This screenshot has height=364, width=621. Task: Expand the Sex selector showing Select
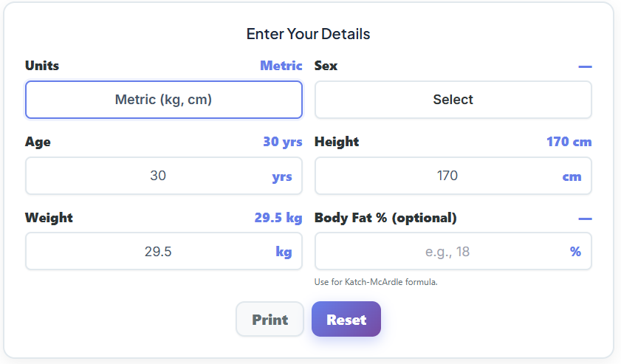[x=453, y=100]
